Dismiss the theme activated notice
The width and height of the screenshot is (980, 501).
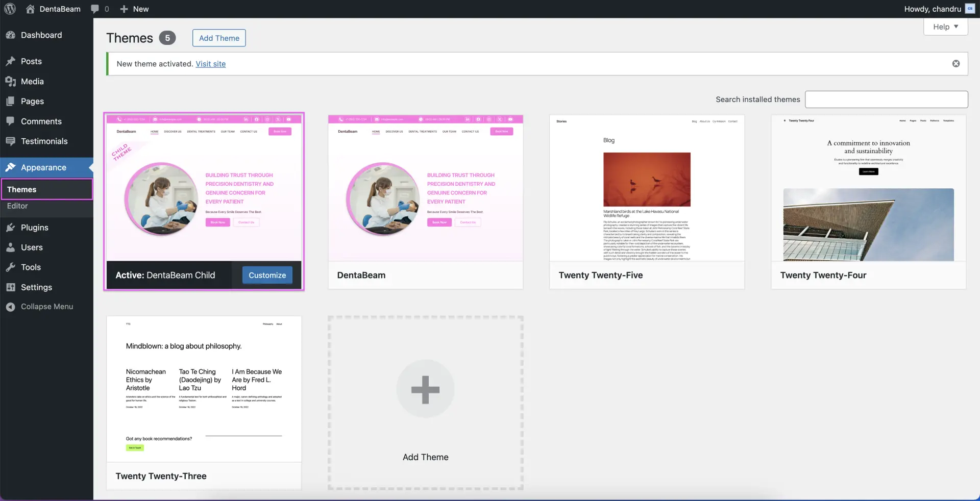[x=956, y=64]
